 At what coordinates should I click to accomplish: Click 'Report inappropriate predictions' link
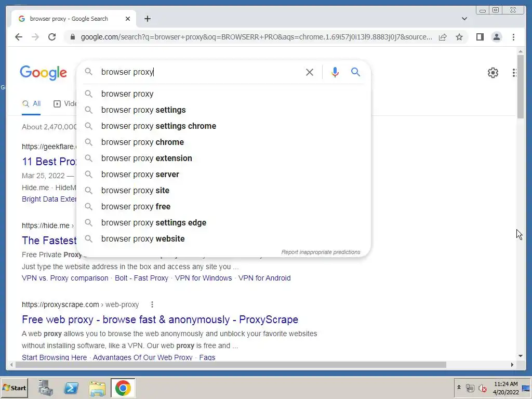[321, 252]
